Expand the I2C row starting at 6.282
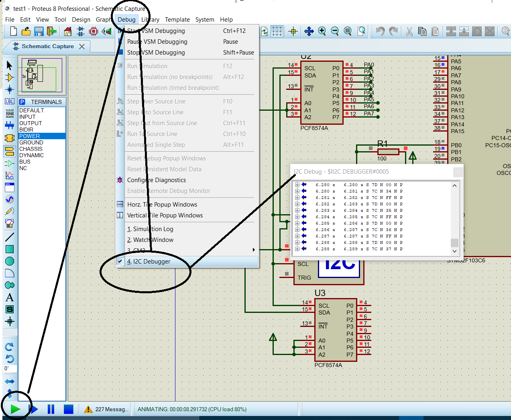 tap(297, 204)
